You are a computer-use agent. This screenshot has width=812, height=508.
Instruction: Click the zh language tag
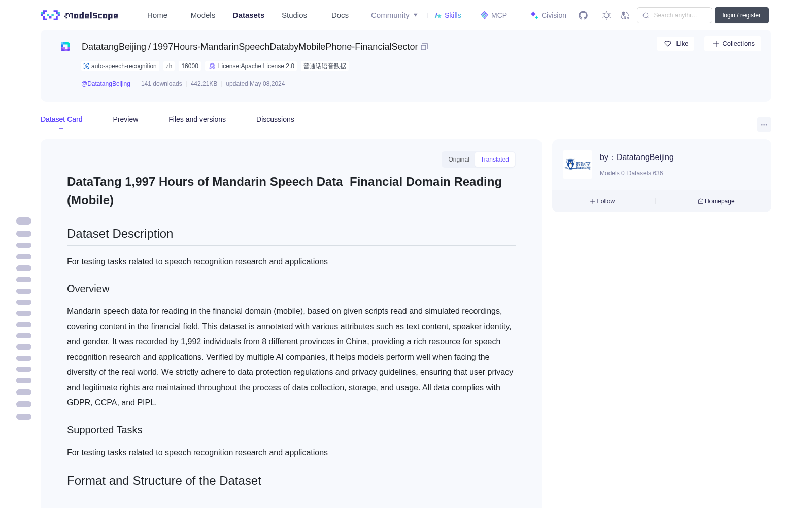point(169,66)
